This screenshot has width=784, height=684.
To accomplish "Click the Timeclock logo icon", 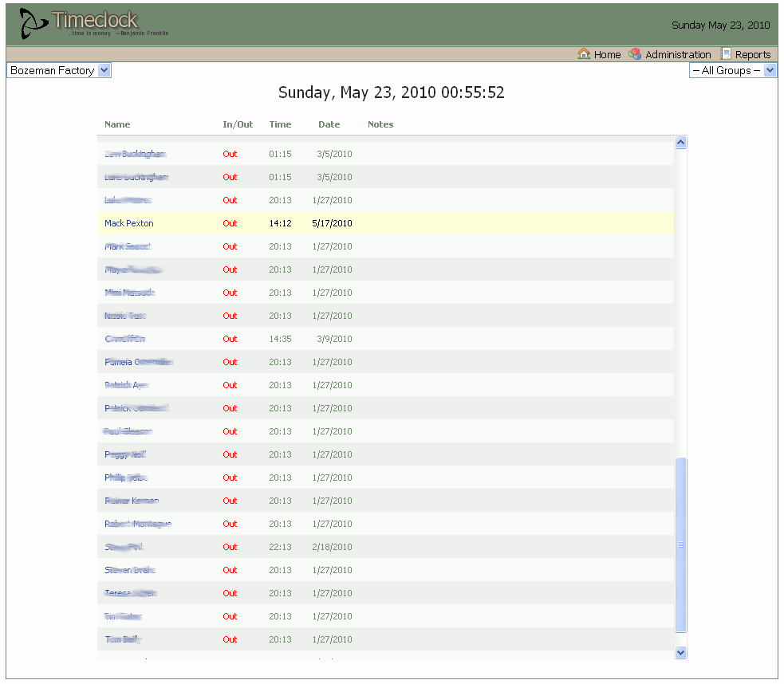I will (33, 24).
